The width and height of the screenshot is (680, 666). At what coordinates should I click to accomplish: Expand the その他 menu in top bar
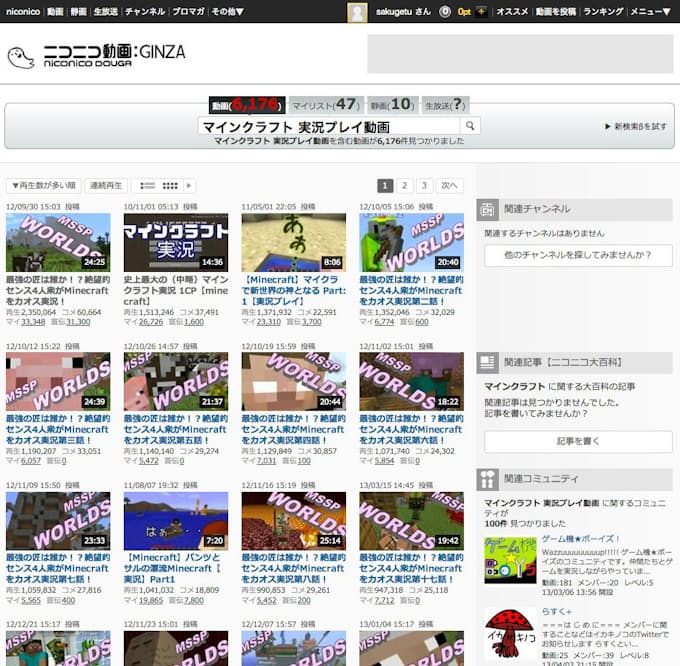click(x=227, y=12)
